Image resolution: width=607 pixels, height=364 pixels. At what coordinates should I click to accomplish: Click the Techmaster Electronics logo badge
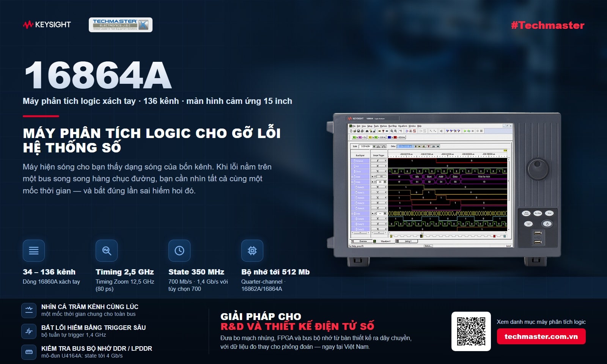121,25
